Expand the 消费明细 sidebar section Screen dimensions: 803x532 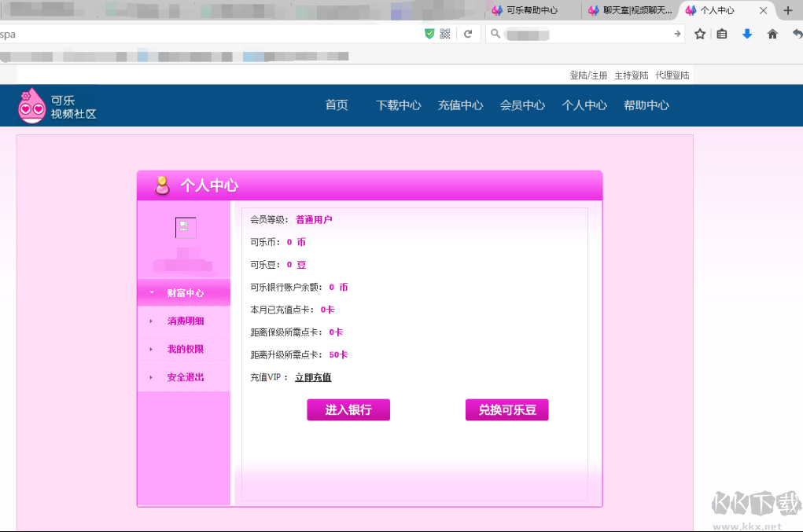point(183,321)
